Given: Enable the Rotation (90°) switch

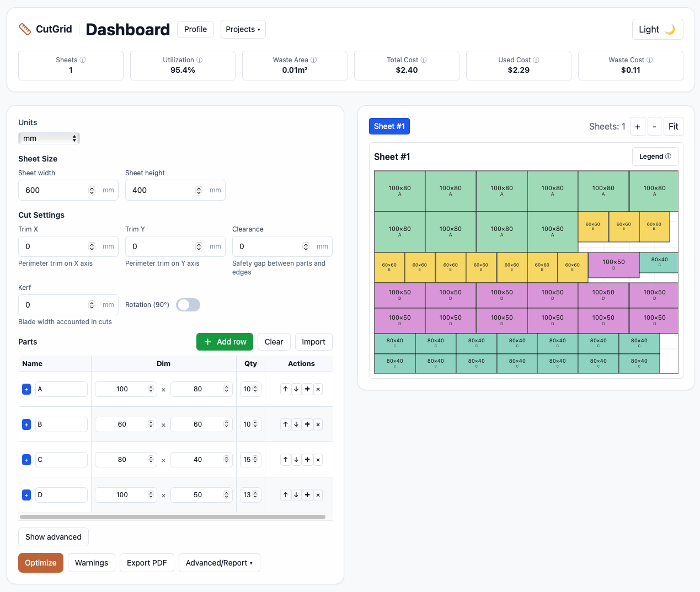Looking at the screenshot, I should (188, 305).
